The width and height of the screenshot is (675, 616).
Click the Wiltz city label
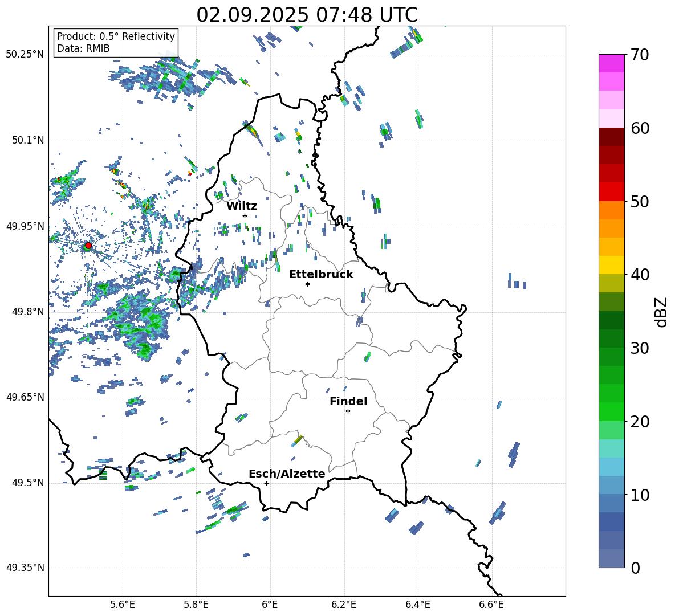(x=242, y=206)
